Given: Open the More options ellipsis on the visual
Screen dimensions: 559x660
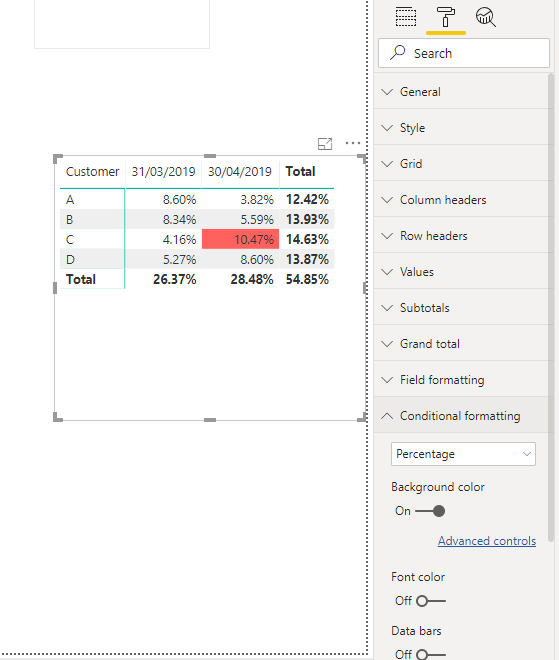Looking at the screenshot, I should 353,143.
